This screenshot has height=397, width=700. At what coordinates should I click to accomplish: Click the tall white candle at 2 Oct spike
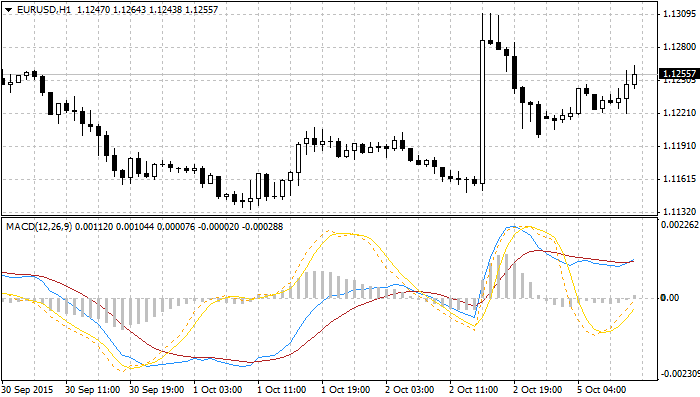click(483, 112)
